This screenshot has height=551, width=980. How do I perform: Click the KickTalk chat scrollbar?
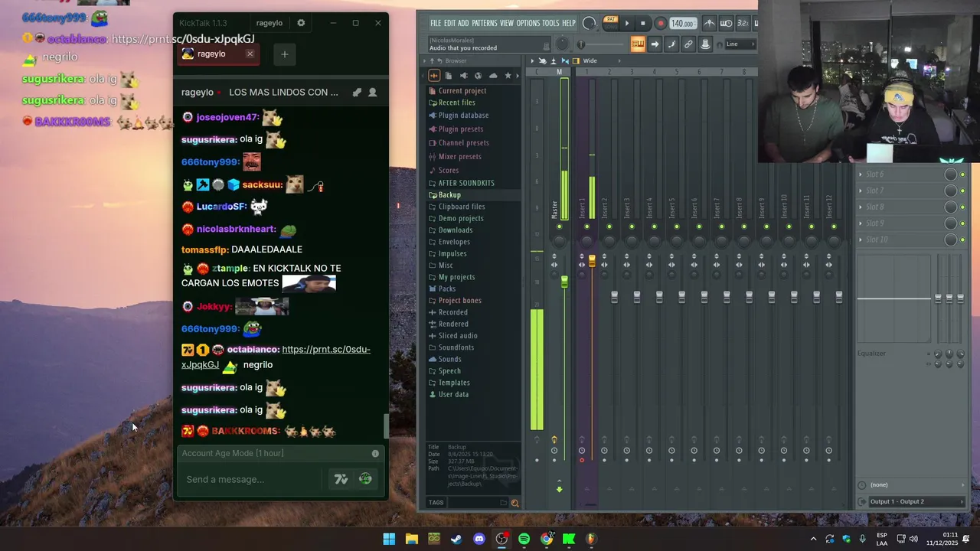point(386,426)
